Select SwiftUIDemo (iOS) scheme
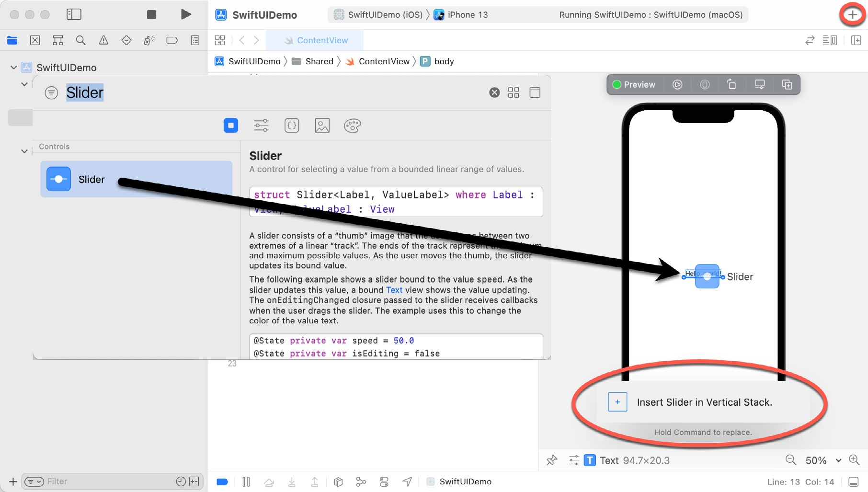Viewport: 868px width, 492px height. click(378, 15)
